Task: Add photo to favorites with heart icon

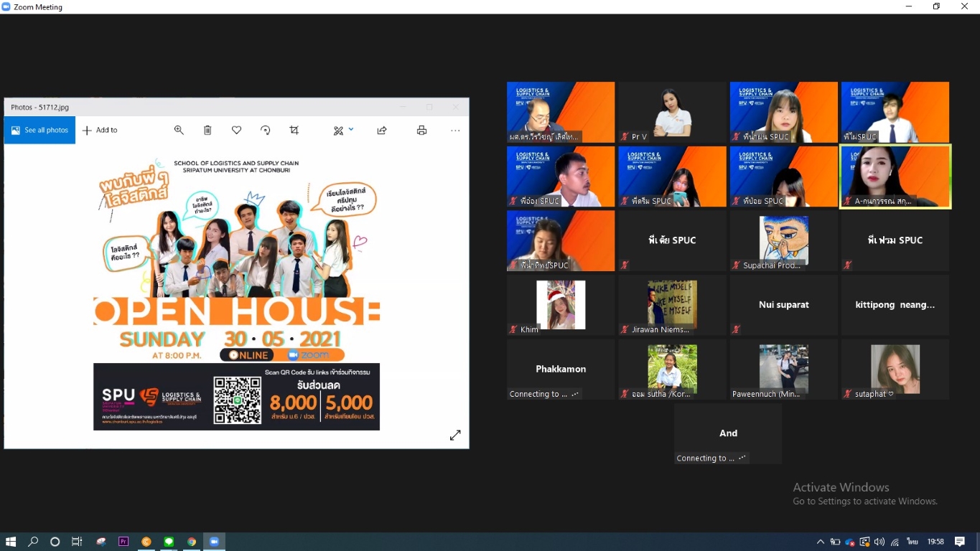Action: click(x=236, y=130)
